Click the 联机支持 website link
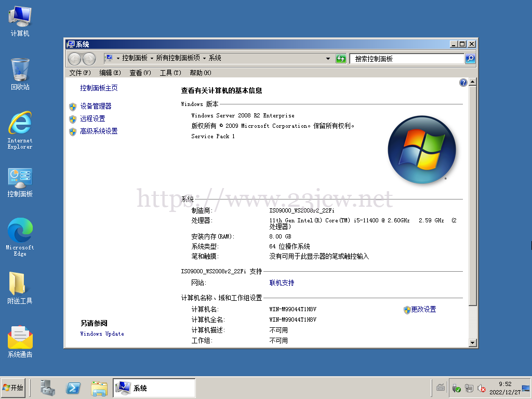 [x=282, y=283]
